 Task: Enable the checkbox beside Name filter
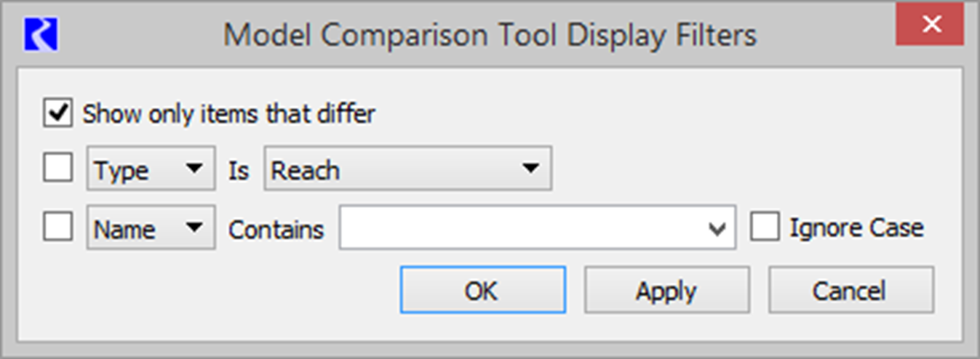(57, 228)
